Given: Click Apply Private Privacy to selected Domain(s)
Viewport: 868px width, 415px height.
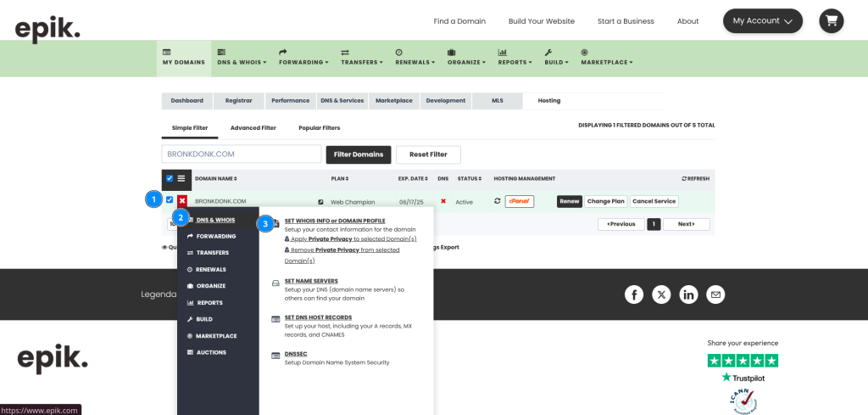Looking at the screenshot, I should tap(350, 238).
